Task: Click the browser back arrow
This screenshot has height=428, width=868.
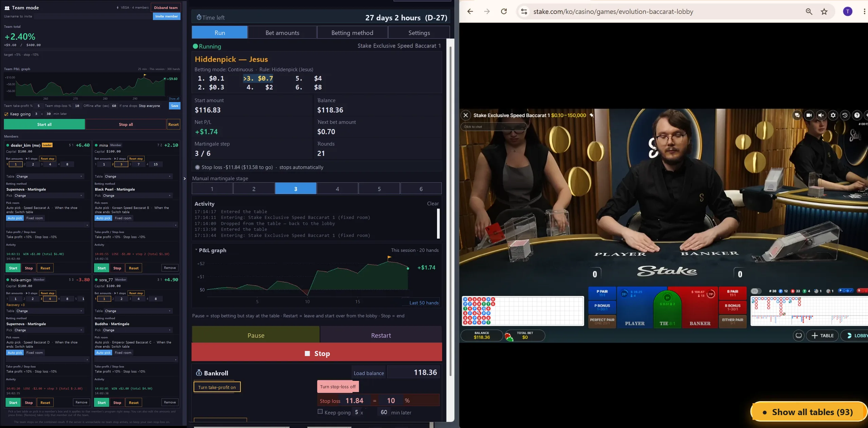Action: coord(470,12)
